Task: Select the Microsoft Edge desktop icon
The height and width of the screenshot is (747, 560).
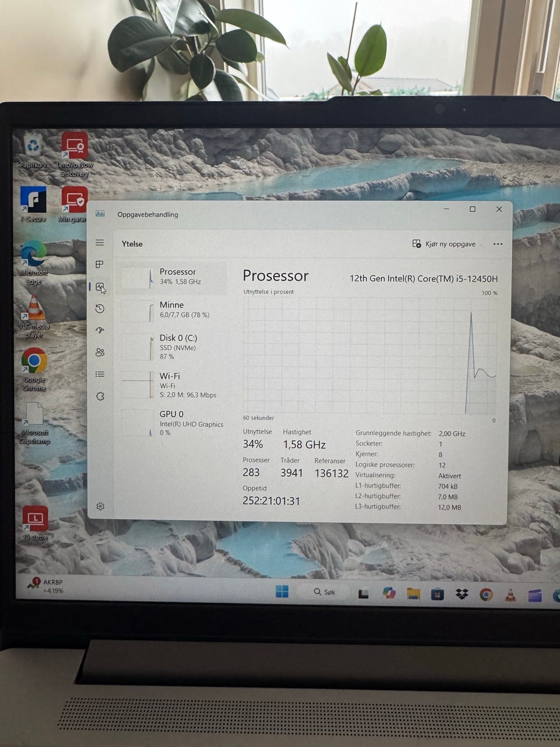Action: (x=33, y=263)
